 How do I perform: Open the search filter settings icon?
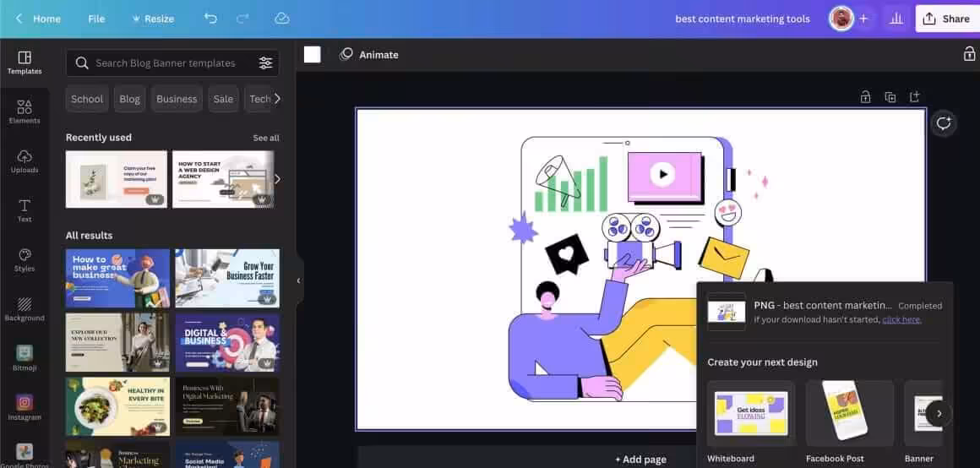[265, 63]
